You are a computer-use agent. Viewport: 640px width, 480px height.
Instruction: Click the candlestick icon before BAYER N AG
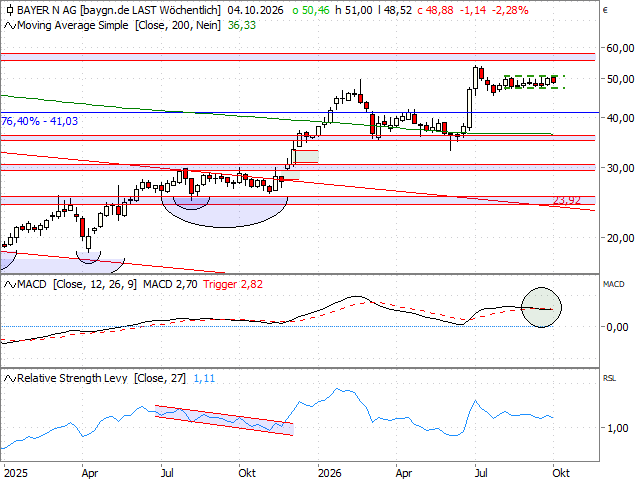[10, 10]
